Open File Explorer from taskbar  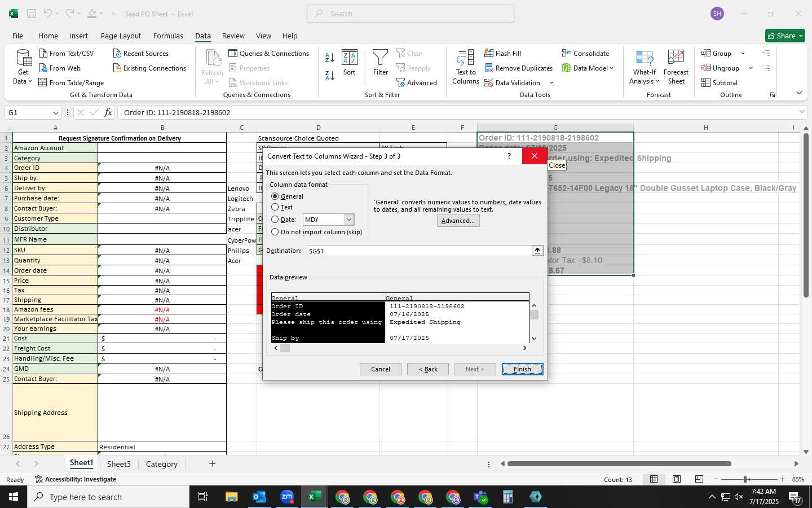(x=232, y=497)
